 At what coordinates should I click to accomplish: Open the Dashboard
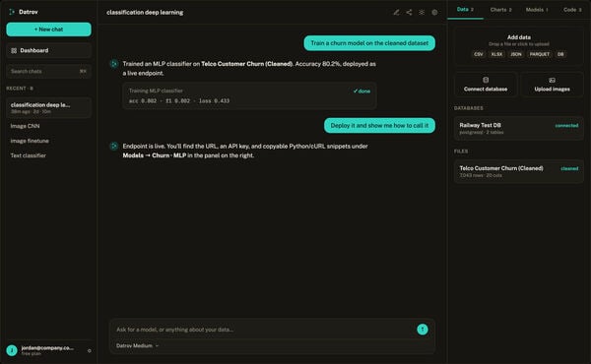tap(48, 50)
